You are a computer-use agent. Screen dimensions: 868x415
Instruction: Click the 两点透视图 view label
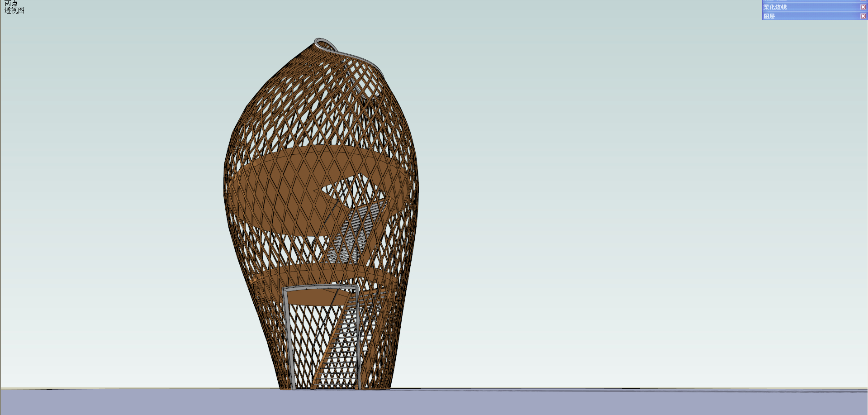14,7
